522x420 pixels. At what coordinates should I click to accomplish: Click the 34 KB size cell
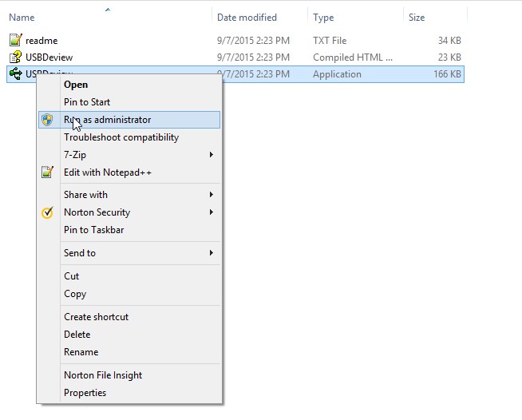click(449, 41)
